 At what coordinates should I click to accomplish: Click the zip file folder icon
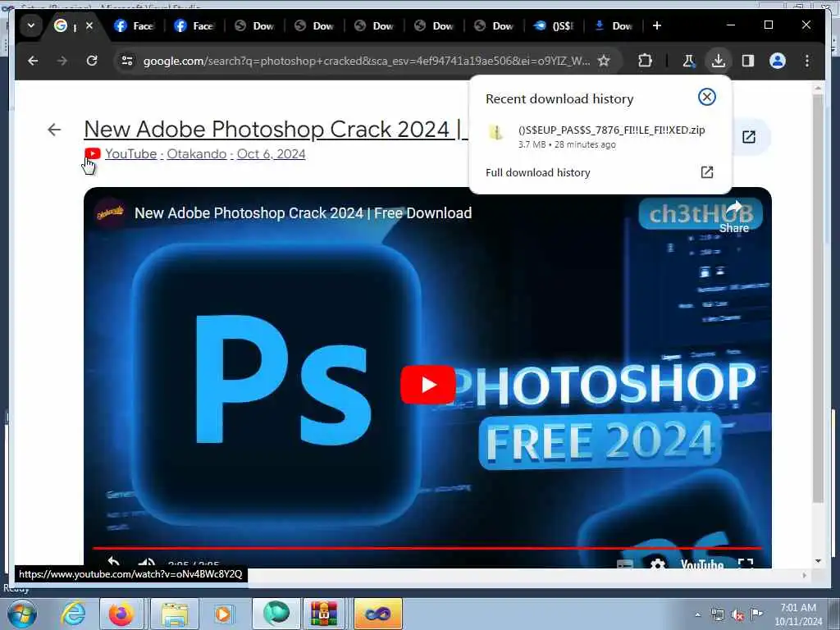(496, 132)
